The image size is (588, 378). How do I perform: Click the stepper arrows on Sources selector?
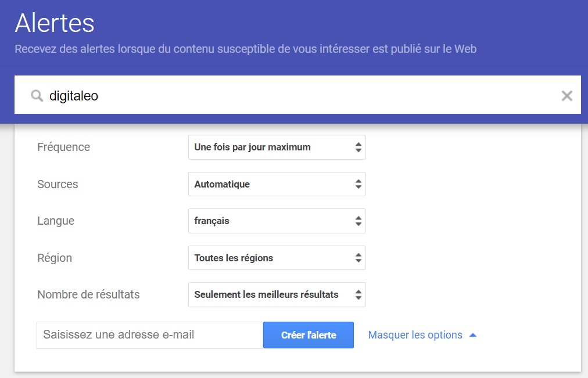click(358, 184)
